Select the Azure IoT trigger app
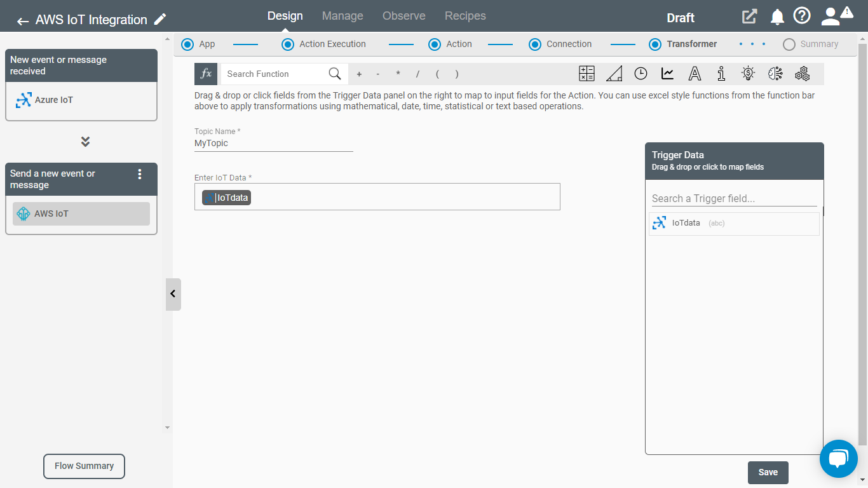Image resolution: width=868 pixels, height=488 pixels. [x=81, y=100]
